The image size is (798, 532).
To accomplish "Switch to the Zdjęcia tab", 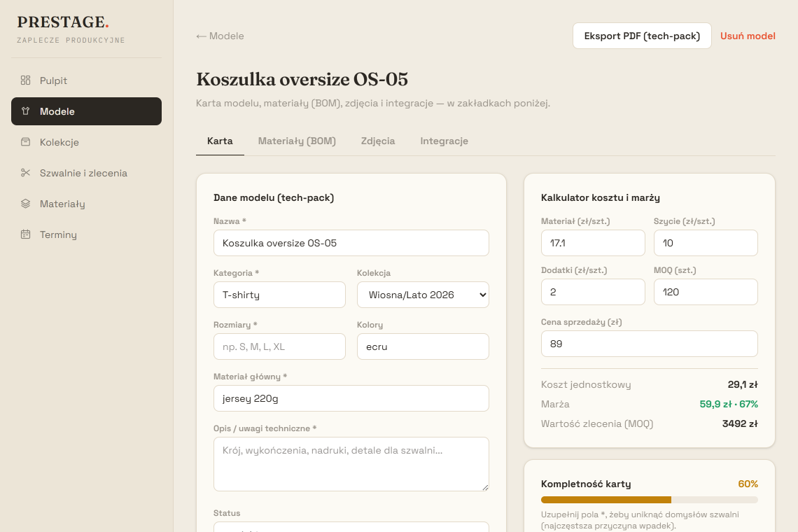I will 377,141.
